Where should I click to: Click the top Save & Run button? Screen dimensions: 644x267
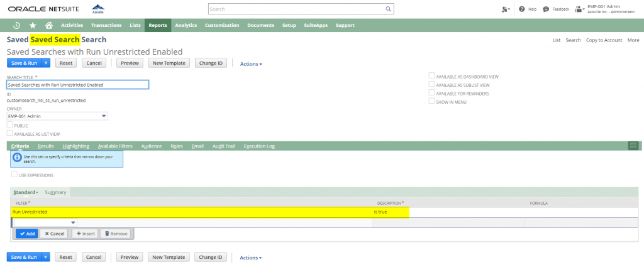25,63
